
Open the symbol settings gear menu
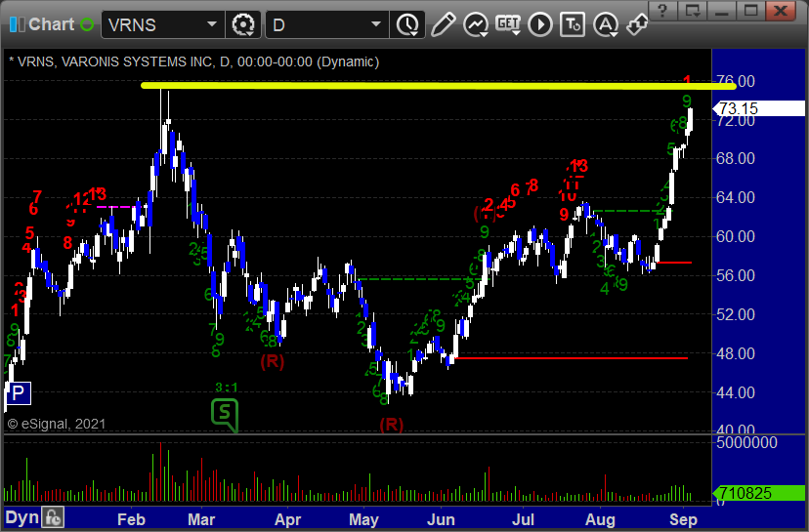[x=243, y=24]
